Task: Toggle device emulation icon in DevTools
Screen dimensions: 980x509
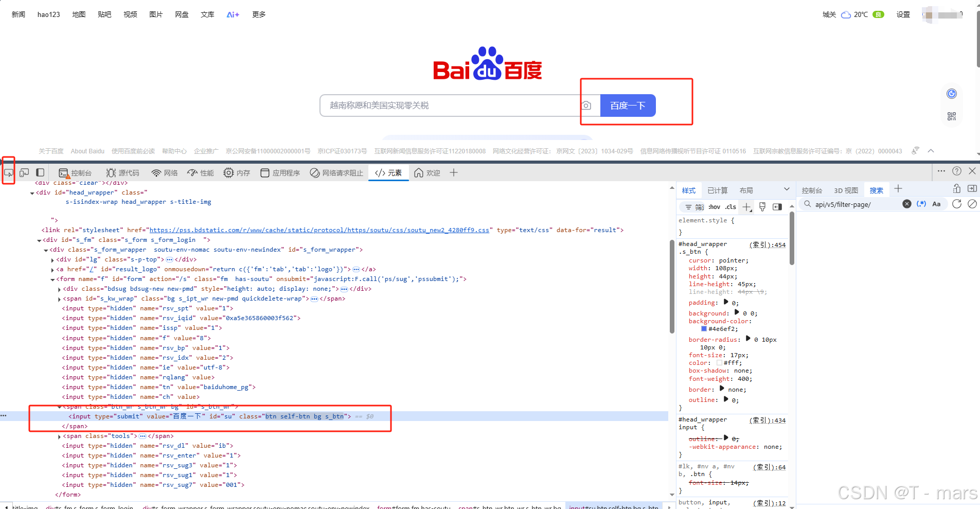Action: pyautogui.click(x=24, y=173)
